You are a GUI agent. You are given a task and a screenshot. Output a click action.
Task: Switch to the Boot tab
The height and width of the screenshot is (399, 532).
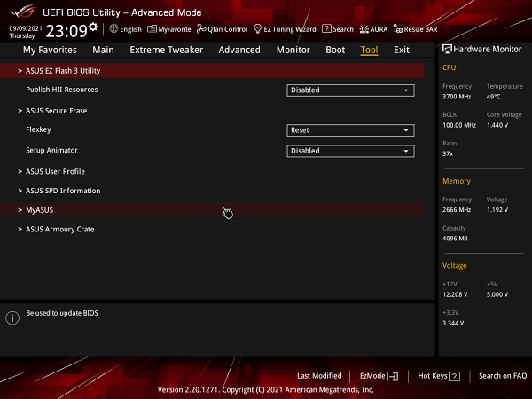click(x=335, y=50)
